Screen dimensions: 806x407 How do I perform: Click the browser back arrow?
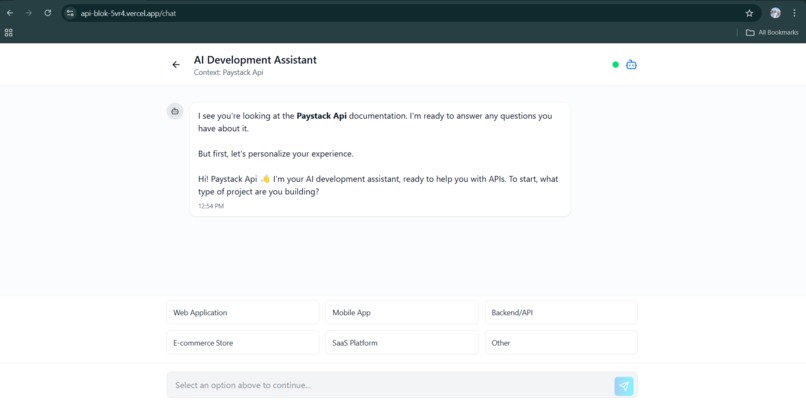pos(10,13)
